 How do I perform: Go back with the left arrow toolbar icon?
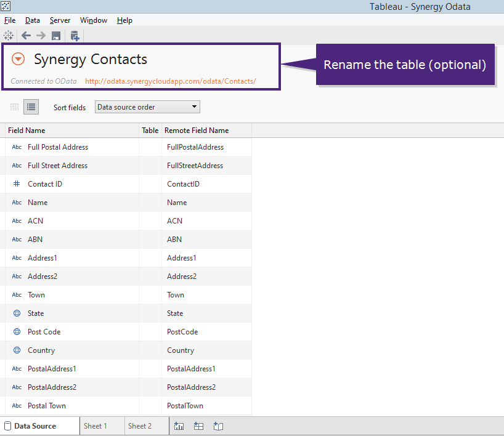(26, 35)
